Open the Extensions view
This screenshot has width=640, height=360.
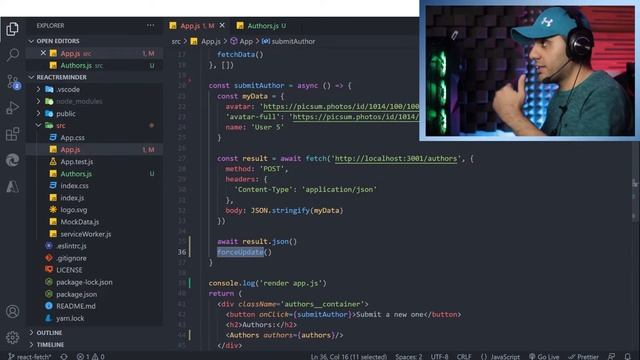click(x=12, y=134)
